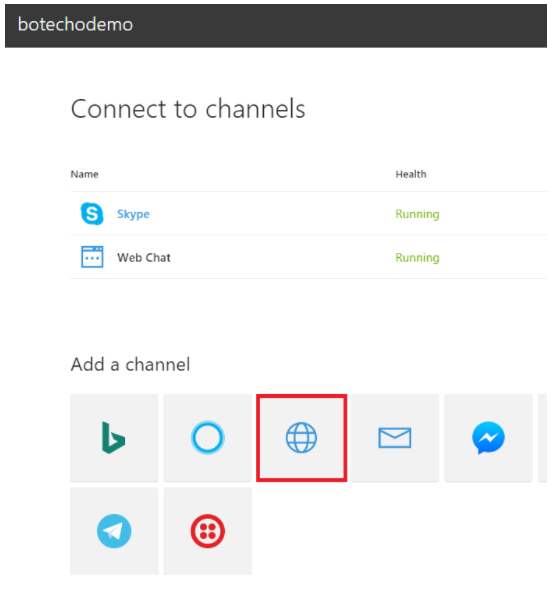Open the Skype channel link

(x=133, y=214)
